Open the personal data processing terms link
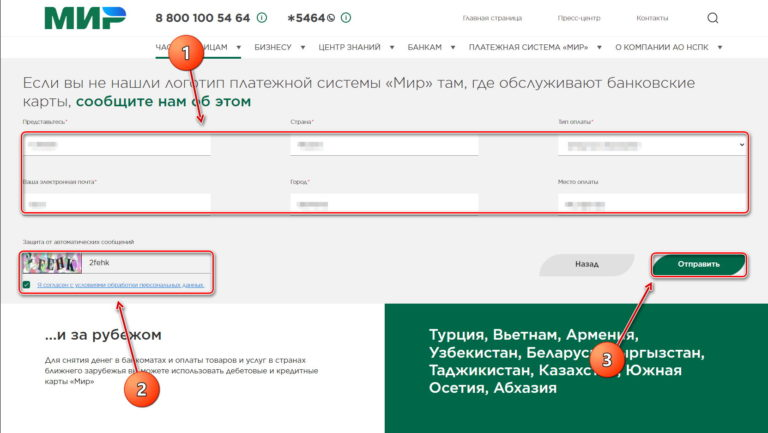This screenshot has height=433, width=768. point(120,285)
